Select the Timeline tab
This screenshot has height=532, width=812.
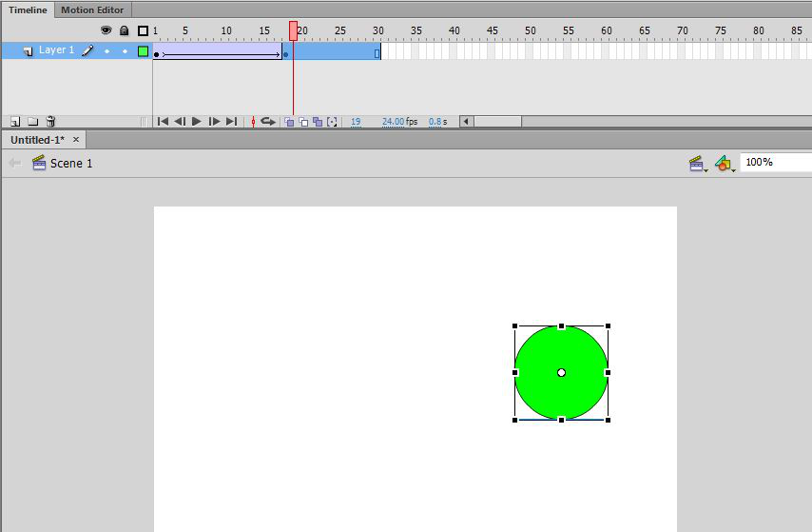pos(28,10)
